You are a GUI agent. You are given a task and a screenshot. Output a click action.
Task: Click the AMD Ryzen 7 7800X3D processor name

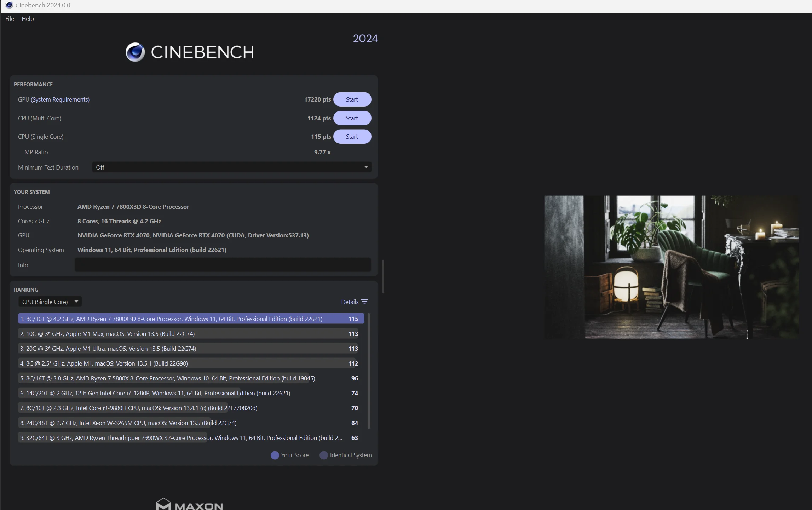coord(133,207)
